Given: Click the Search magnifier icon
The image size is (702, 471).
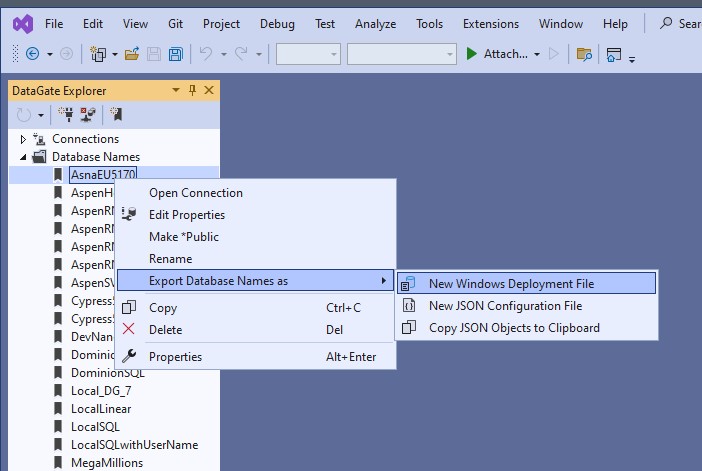Looking at the screenshot, I should 666,23.
